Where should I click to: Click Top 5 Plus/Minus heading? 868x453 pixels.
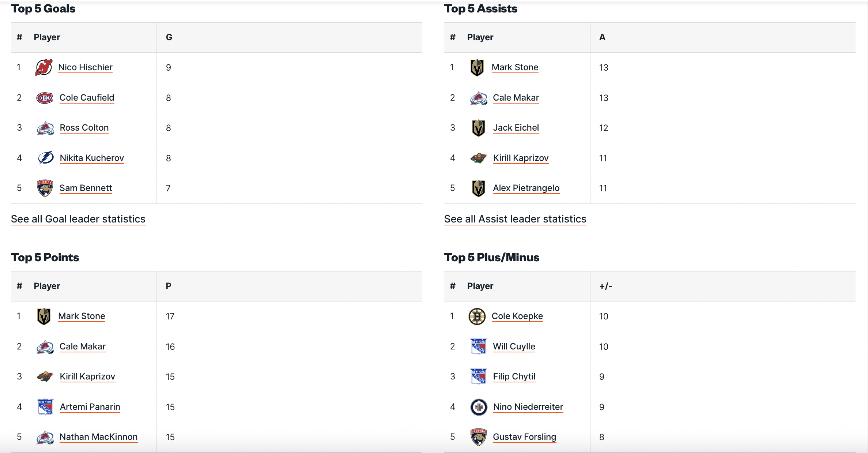[x=492, y=258]
